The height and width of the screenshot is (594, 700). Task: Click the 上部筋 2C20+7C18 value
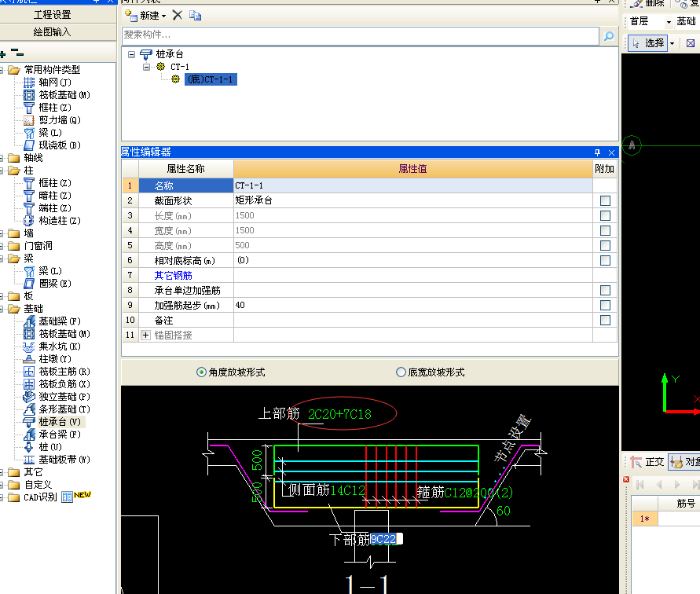[x=339, y=414]
